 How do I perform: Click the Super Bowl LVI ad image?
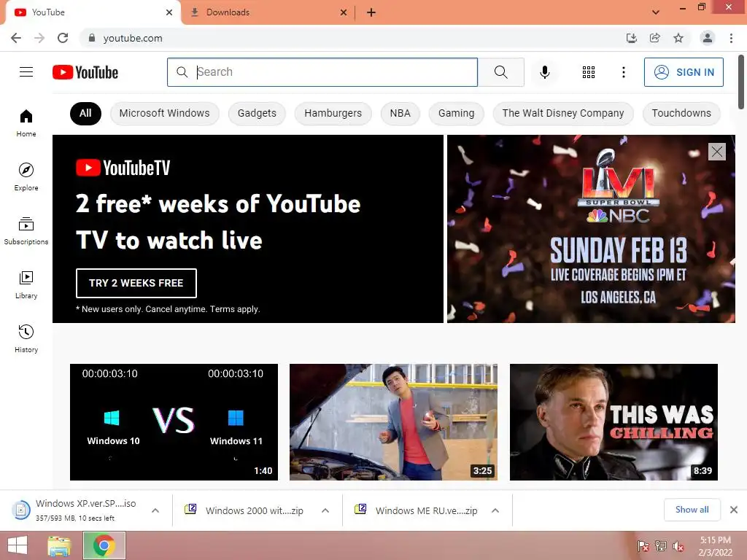pos(591,229)
